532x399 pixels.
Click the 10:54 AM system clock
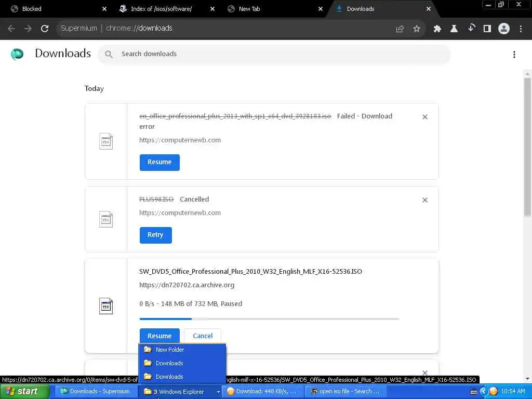coord(513,392)
